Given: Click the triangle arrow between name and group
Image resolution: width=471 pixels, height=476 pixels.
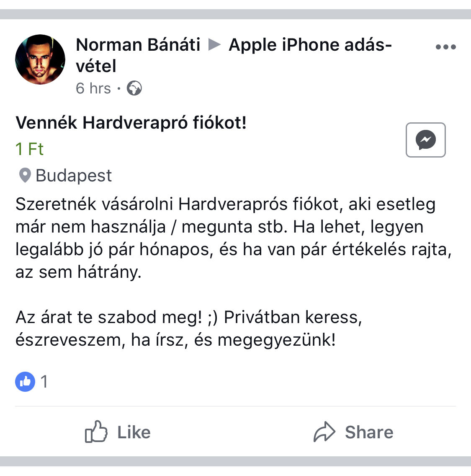Looking at the screenshot, I should (214, 45).
